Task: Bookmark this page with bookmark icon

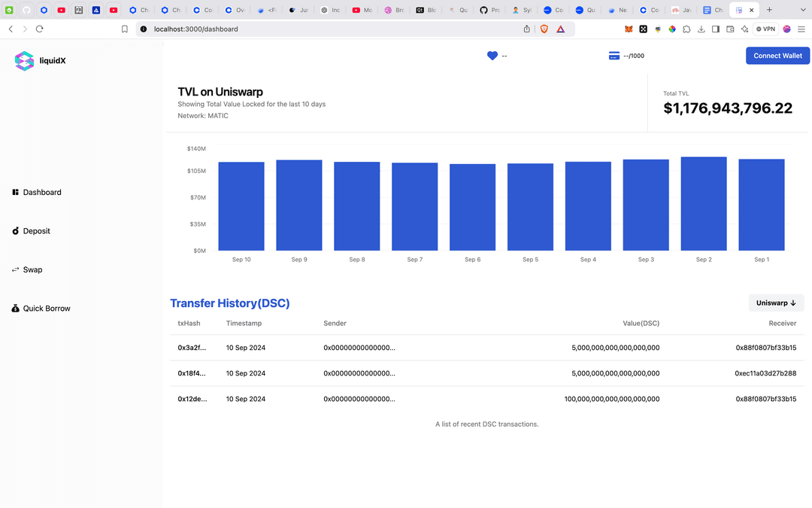Action: pyautogui.click(x=125, y=29)
